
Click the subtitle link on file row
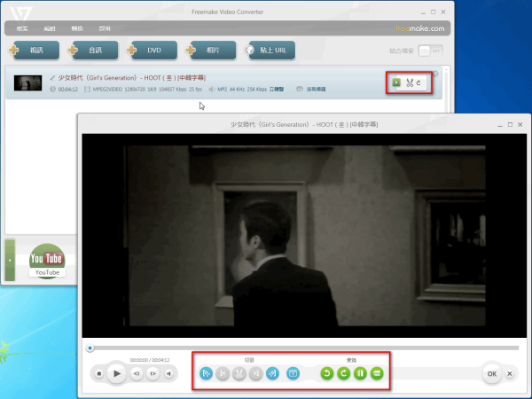tap(316, 90)
